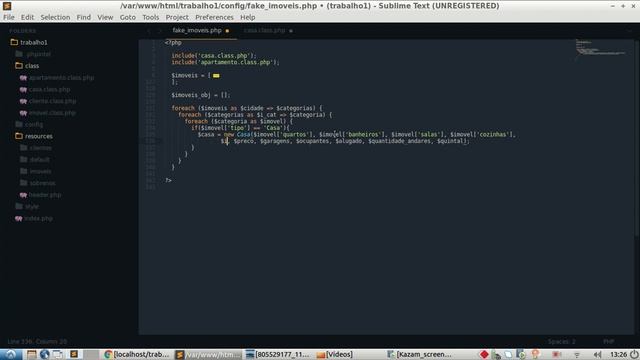Open the File menu

[9, 17]
